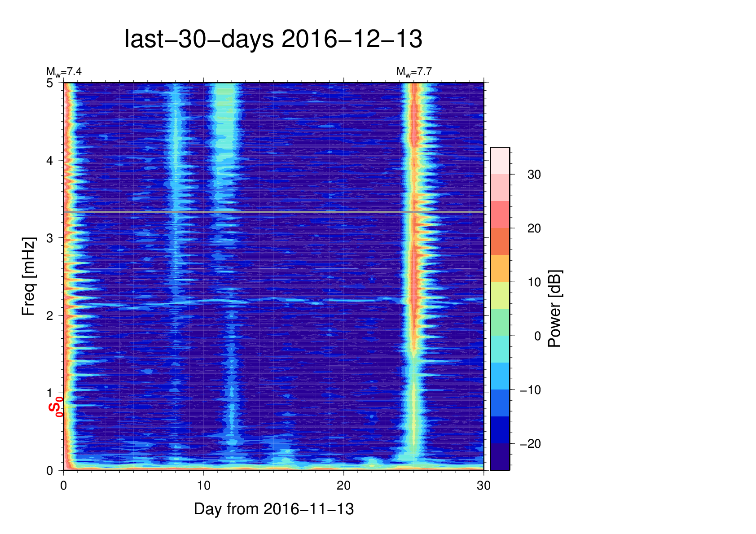Click the colorbar tick label −10
The height and width of the screenshot is (534, 756).
pos(530,390)
